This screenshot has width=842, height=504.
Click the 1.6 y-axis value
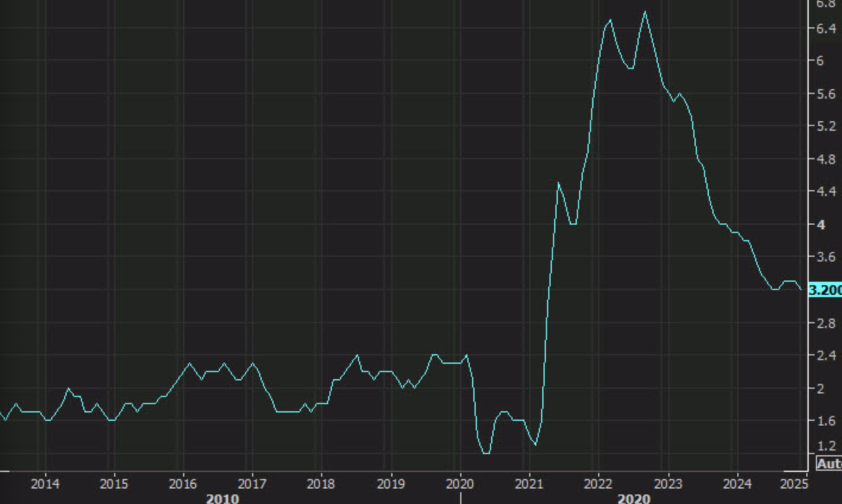tap(826, 421)
